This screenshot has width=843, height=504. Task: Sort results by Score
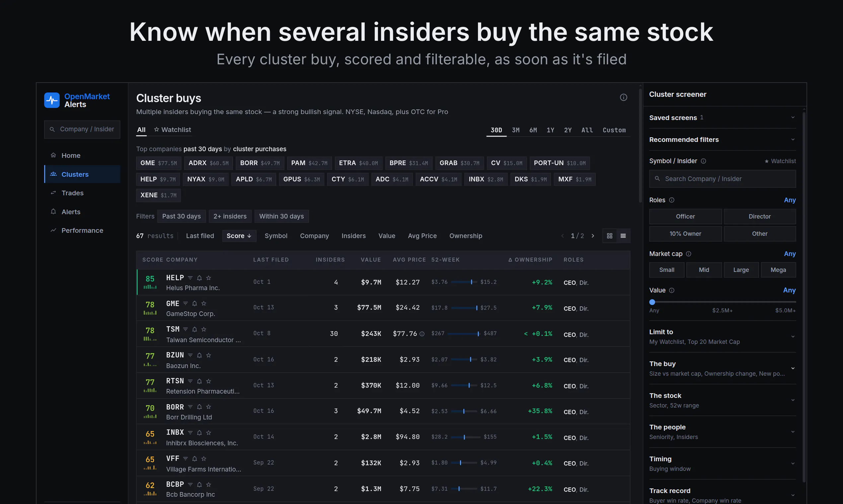point(239,236)
